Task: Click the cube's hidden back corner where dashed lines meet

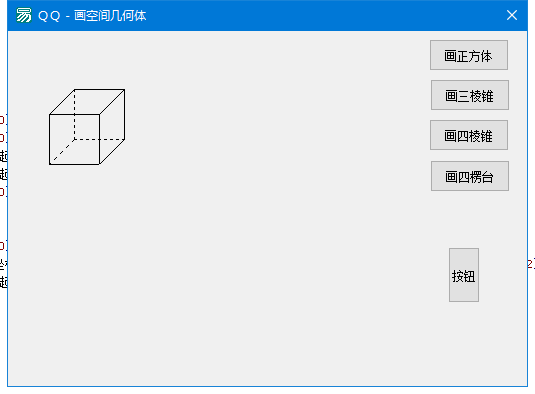Action: coord(74,139)
